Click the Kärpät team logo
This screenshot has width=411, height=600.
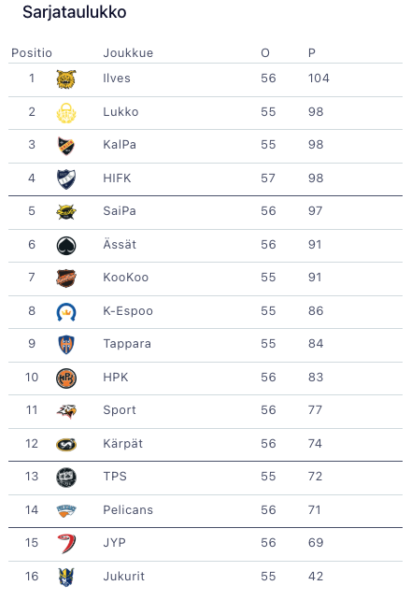[x=66, y=444]
